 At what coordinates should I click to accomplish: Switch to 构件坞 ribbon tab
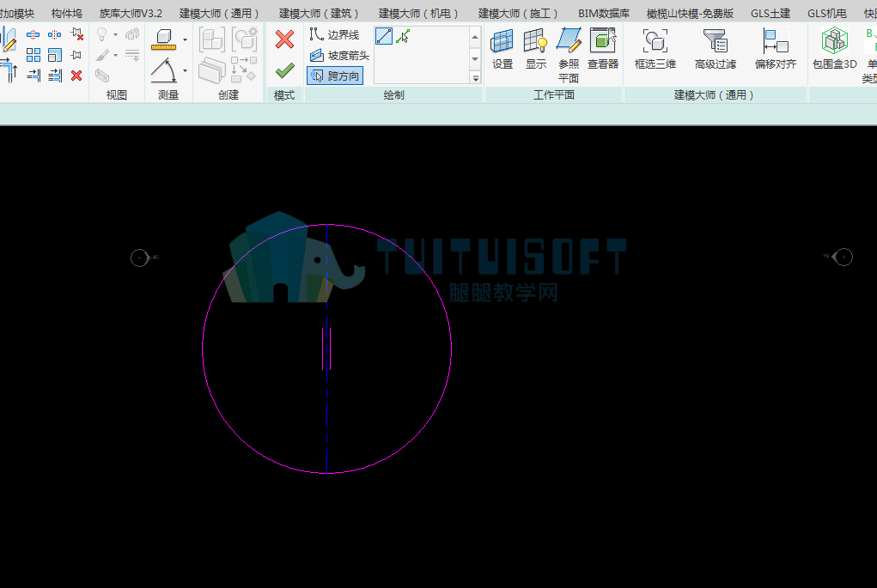(x=66, y=14)
